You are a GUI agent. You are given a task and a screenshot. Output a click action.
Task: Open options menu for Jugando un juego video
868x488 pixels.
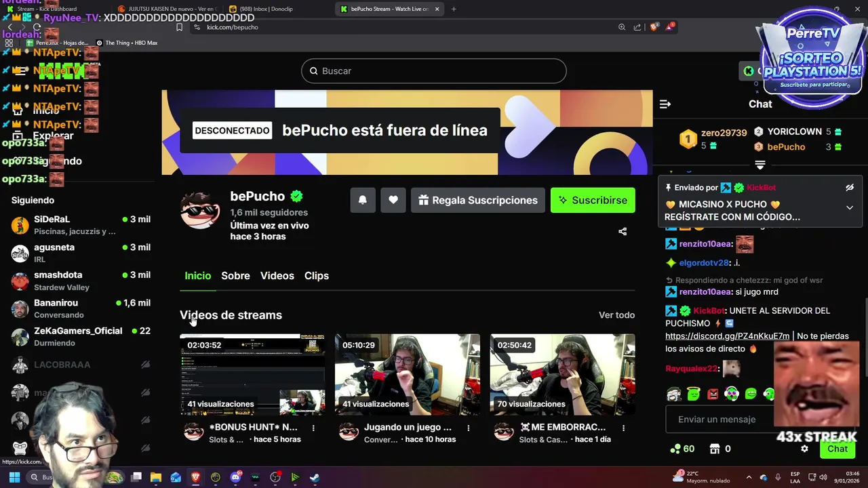469,428
